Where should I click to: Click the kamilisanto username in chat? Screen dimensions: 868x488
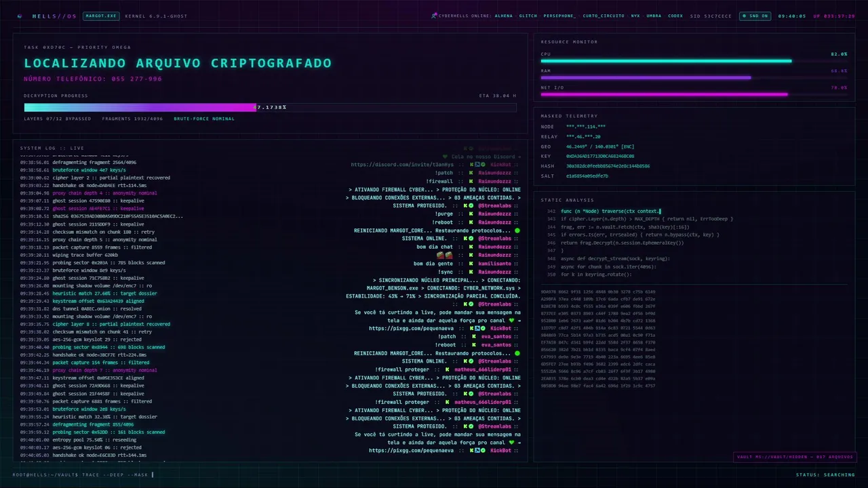[x=494, y=264]
